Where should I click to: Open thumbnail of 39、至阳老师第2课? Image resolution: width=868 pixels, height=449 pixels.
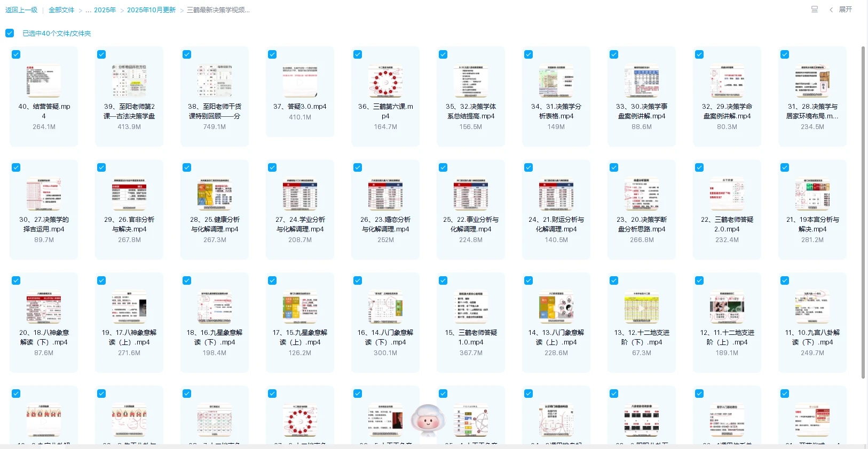(129, 82)
